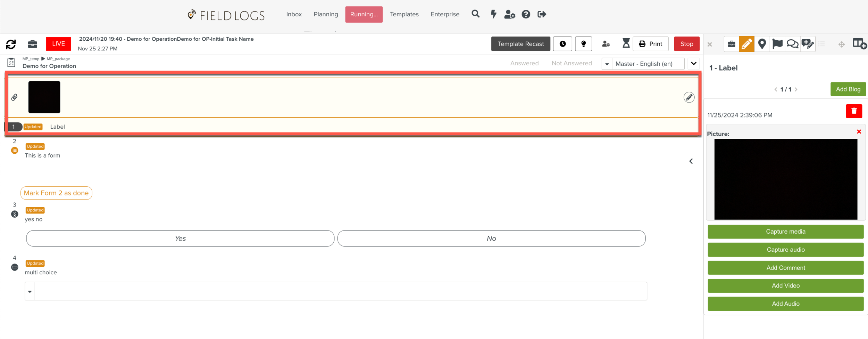The width and height of the screenshot is (868, 339).
Task: Toggle the LIVE indicator button
Action: (58, 44)
